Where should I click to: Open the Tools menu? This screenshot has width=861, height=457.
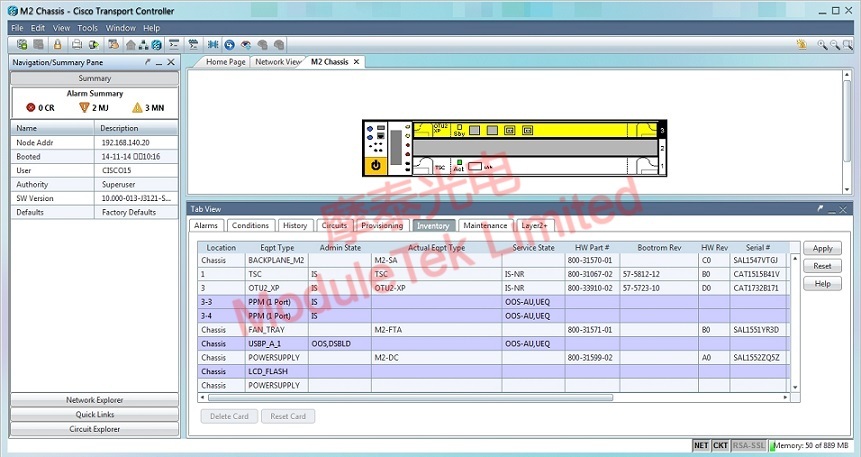pos(87,27)
